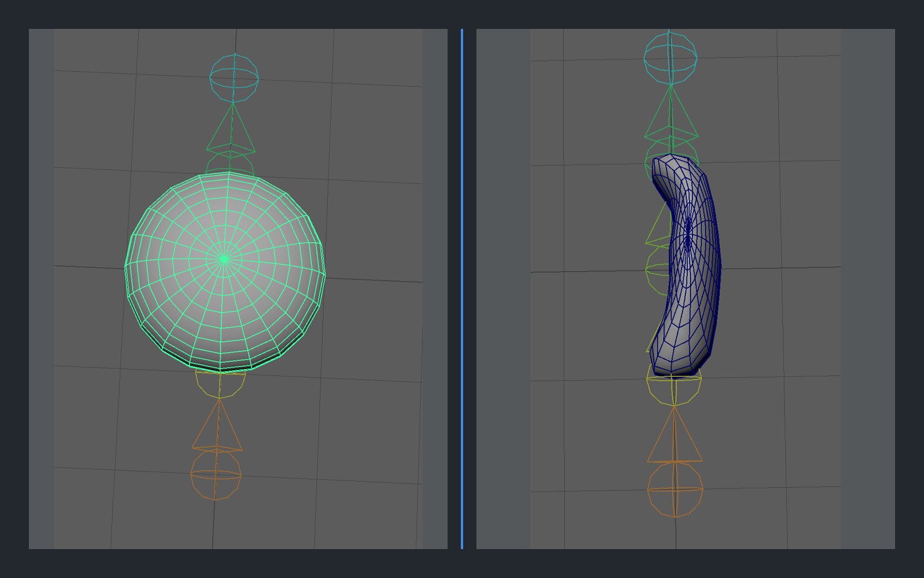The image size is (924, 578).
Task: Select the orange sphere joint at left bottom
Action: tap(215, 475)
